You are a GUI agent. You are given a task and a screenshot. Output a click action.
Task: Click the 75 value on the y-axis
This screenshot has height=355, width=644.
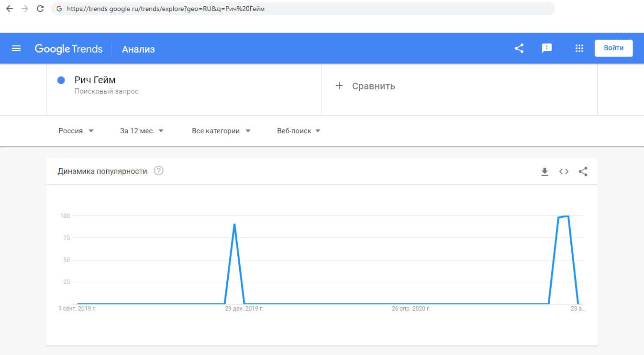[x=66, y=238]
